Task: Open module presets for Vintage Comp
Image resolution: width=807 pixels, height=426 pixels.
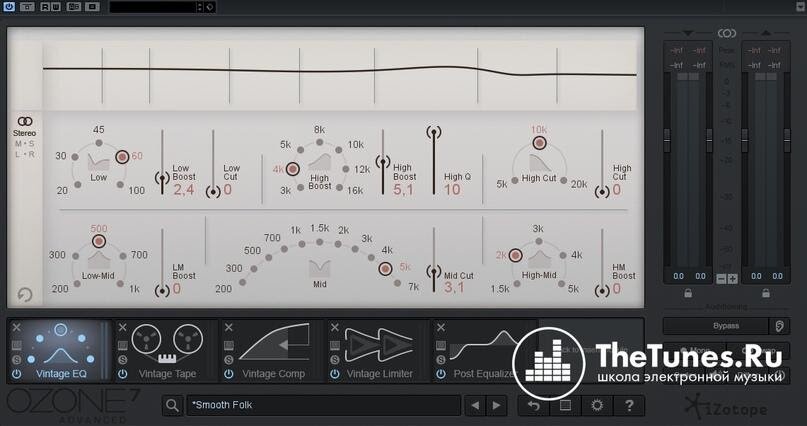Action: point(229,345)
